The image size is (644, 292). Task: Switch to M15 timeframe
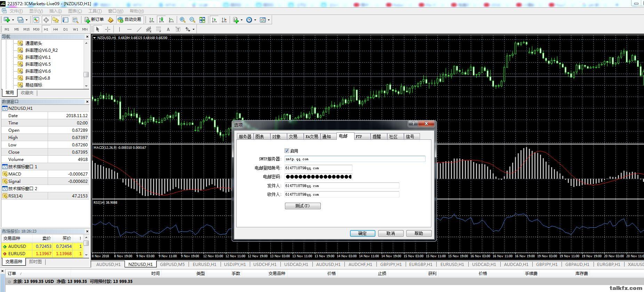tap(26, 30)
